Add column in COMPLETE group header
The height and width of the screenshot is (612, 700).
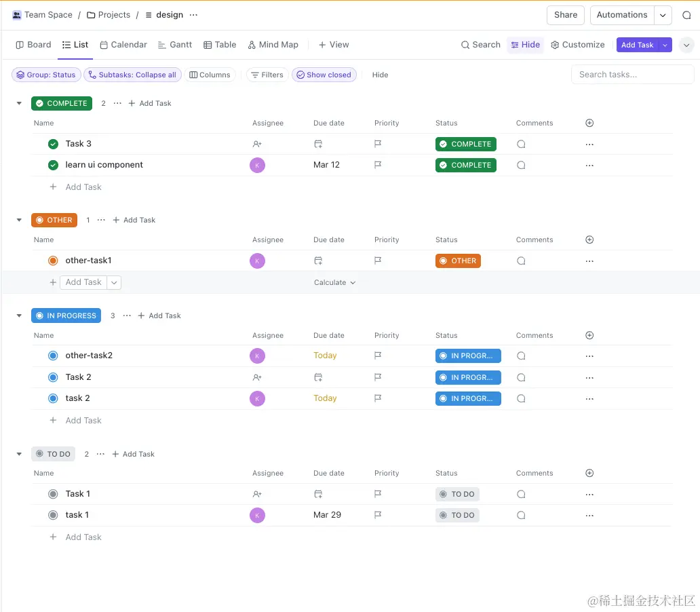(589, 123)
